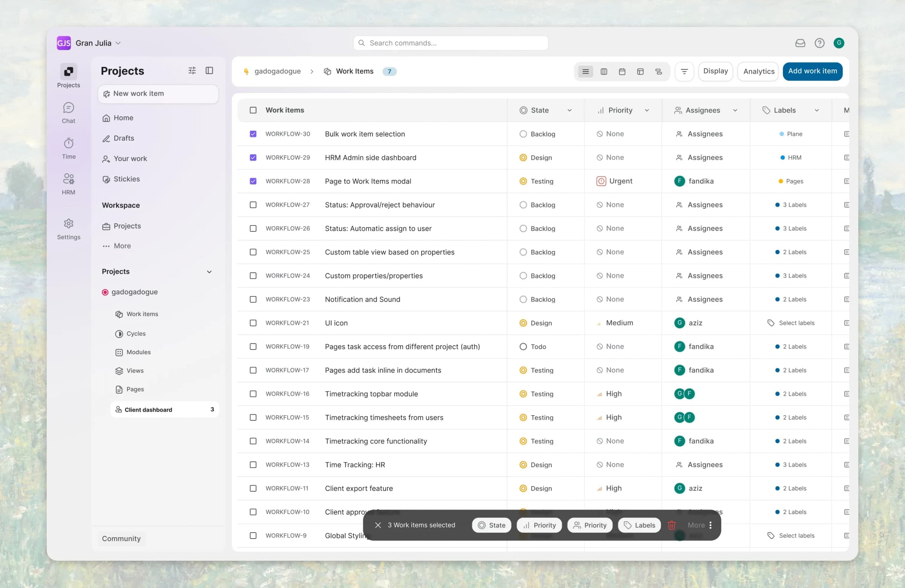Open Client dashboard view
The image size is (905, 588).
164,410
